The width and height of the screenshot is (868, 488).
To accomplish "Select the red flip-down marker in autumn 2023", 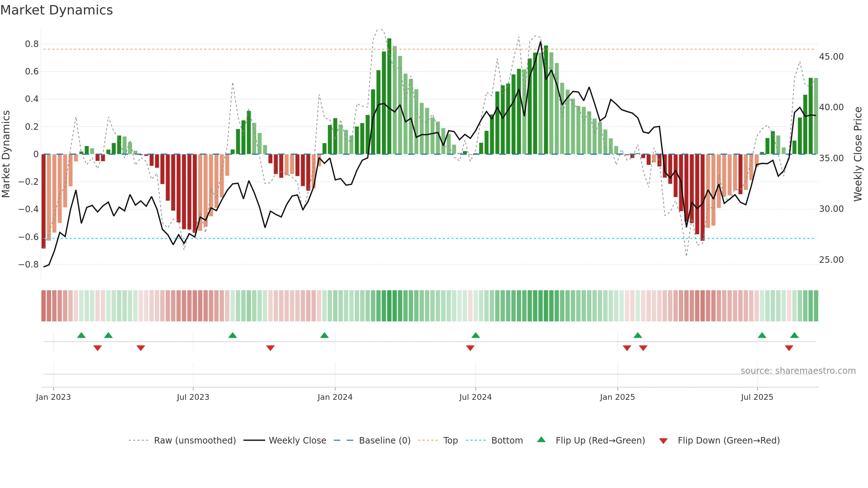I will tap(271, 348).
